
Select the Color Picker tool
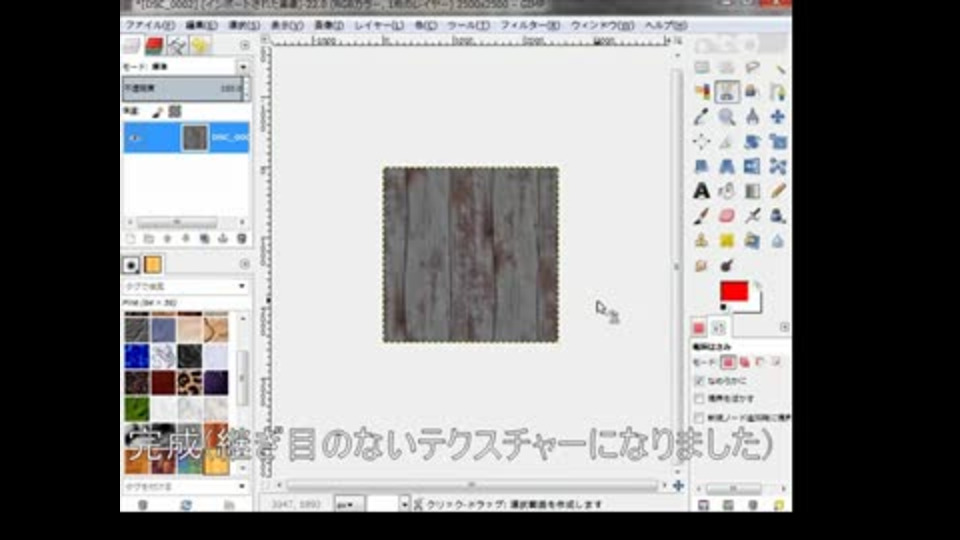pyautogui.click(x=702, y=116)
